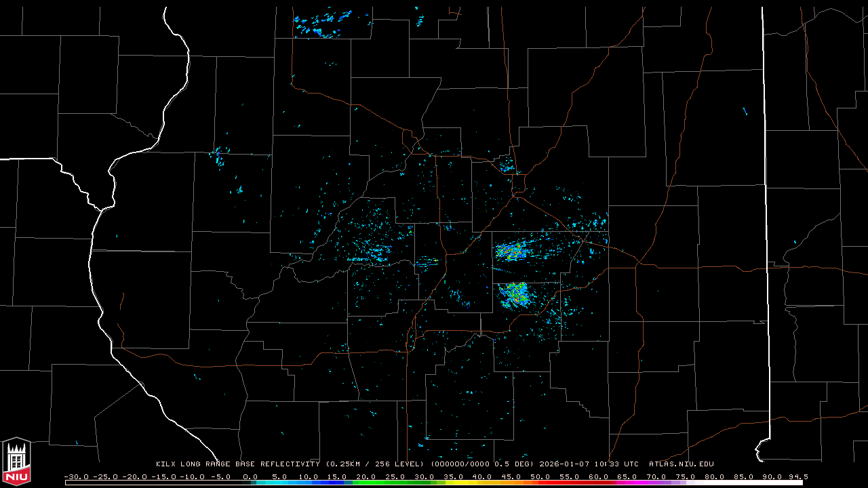Click the 94.5 scale label
This screenshot has height=488, width=868.
tap(798, 476)
